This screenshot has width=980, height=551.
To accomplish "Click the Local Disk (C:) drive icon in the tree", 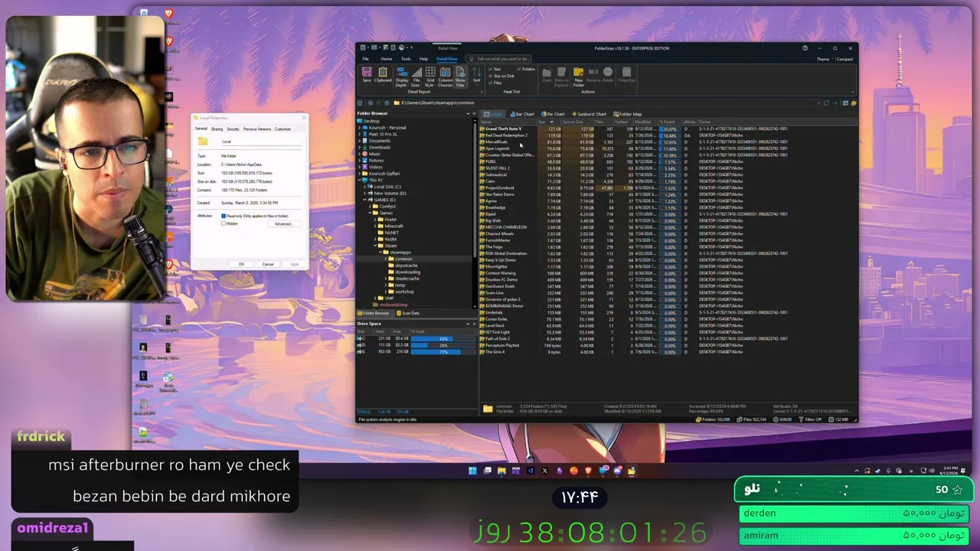I will coord(371,187).
